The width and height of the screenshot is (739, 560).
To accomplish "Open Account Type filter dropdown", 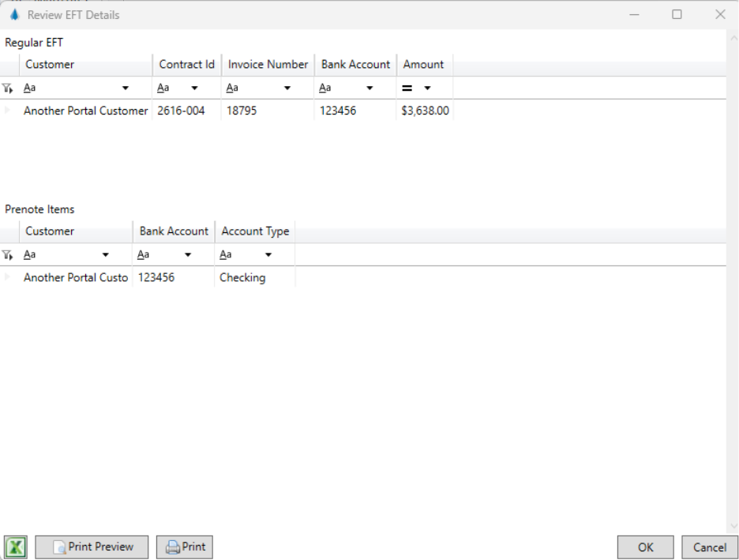I will tap(268, 255).
